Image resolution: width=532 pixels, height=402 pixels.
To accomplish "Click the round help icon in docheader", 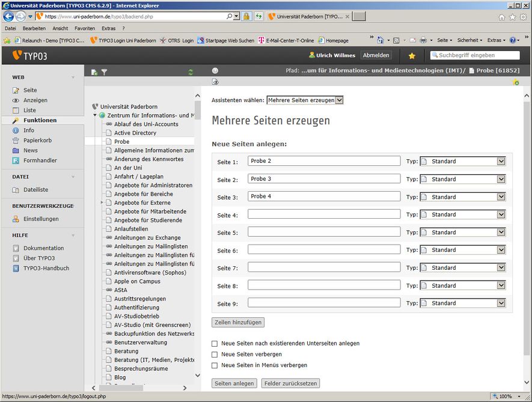I will click(x=215, y=70).
